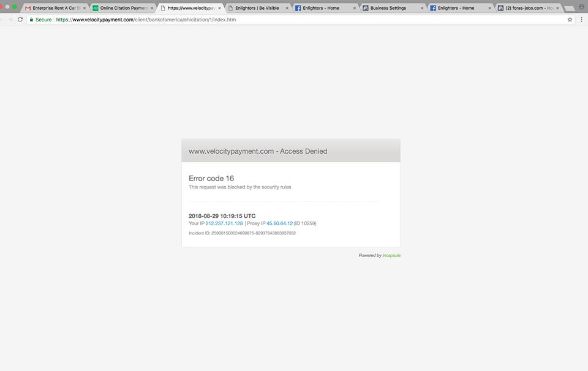
Task: Click the Proxy IP link 45.60.64.12
Action: click(x=279, y=223)
